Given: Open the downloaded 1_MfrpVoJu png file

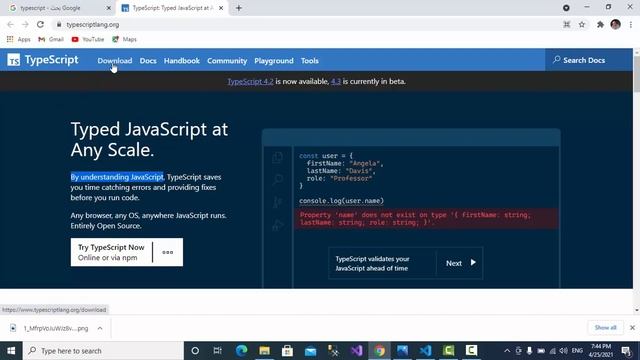Looking at the screenshot, I should (50, 328).
